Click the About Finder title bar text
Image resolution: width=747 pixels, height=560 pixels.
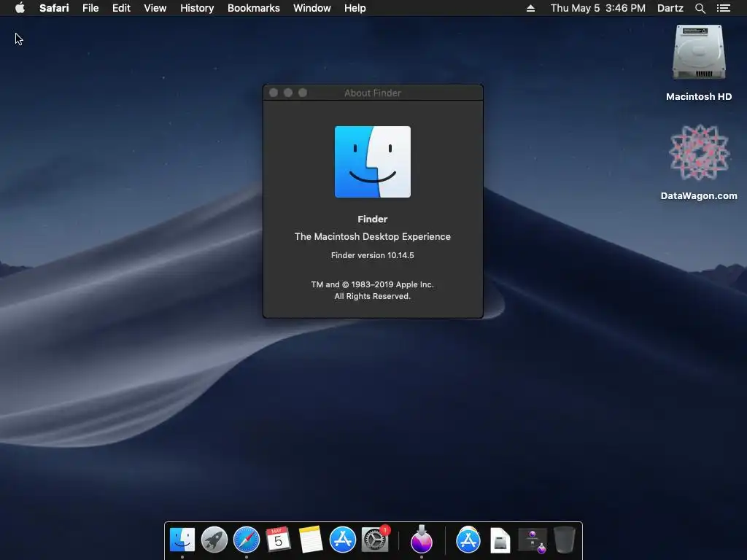click(373, 93)
